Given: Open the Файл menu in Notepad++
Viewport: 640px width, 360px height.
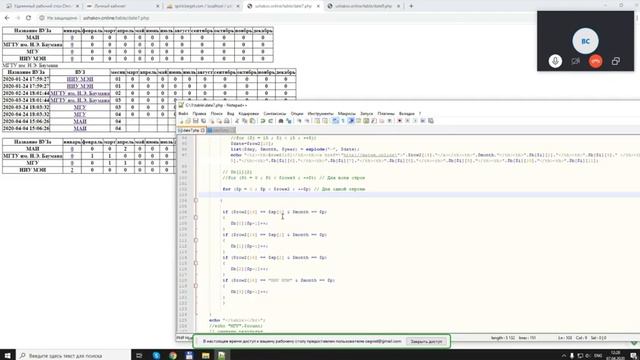Looking at the screenshot, I should pyautogui.click(x=183, y=113).
